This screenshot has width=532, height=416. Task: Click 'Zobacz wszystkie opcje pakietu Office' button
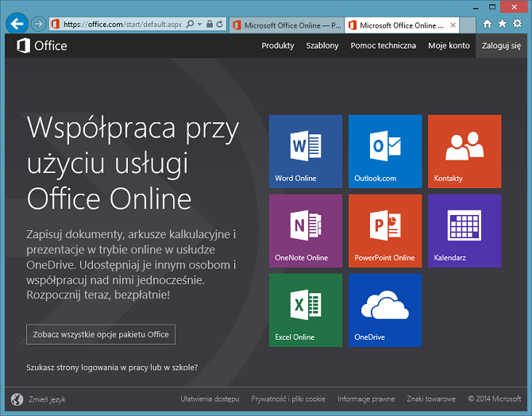coord(101,334)
